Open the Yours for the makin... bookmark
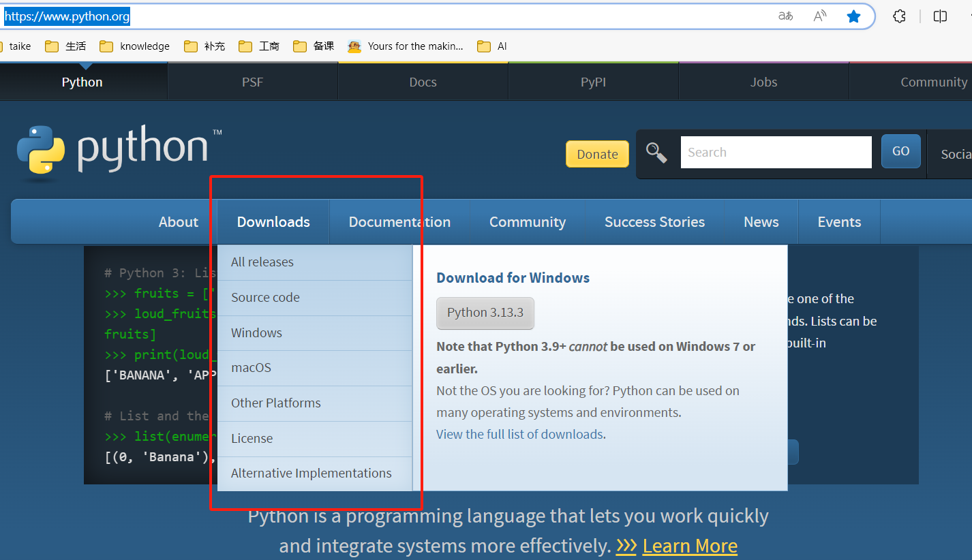Viewport: 972px width, 560px height. [x=405, y=46]
